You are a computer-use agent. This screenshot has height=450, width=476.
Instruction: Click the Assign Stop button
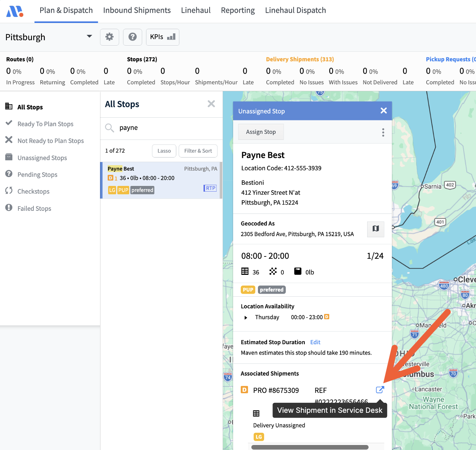261,132
